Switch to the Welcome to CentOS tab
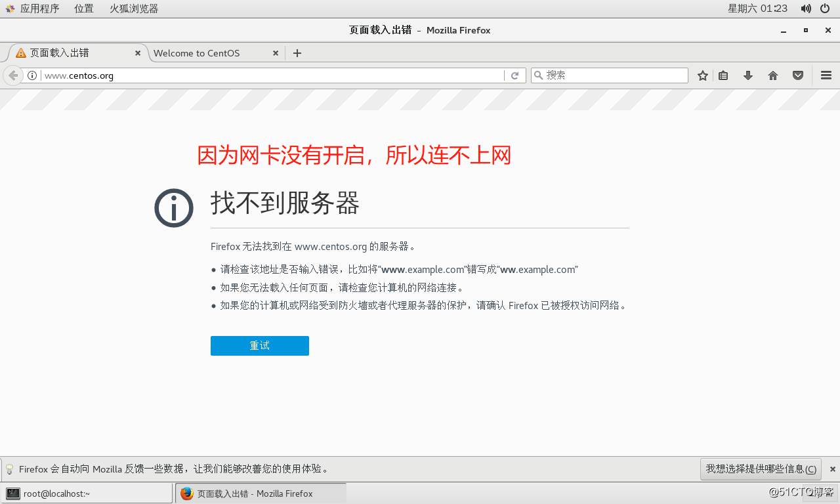This screenshot has height=504, width=840. click(217, 53)
